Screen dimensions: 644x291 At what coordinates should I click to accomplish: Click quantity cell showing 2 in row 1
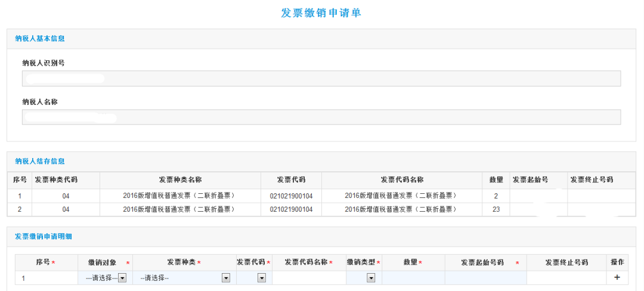click(x=496, y=196)
